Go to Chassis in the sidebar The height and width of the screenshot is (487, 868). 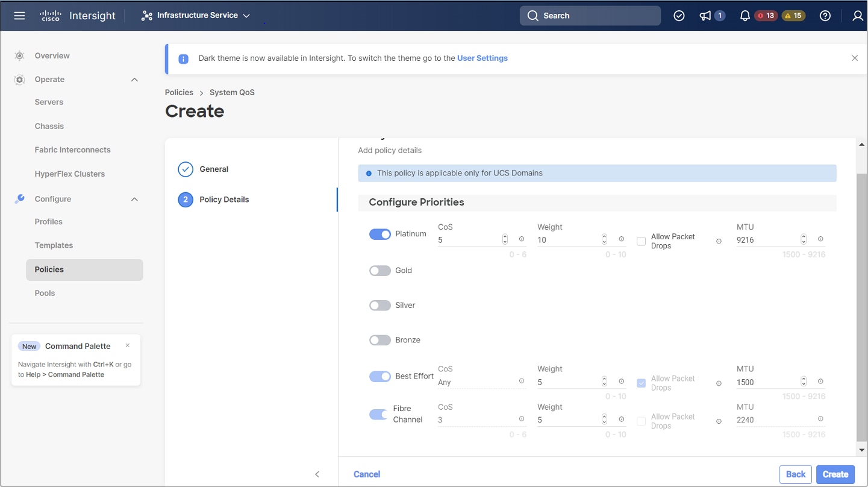coord(49,126)
